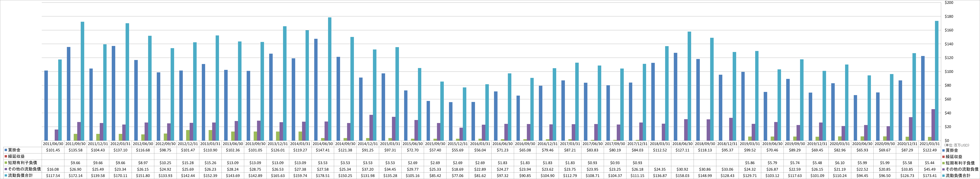Click the (単位:百万USD) unit label
The width and height of the screenshot is (980, 179).
tap(956, 145)
